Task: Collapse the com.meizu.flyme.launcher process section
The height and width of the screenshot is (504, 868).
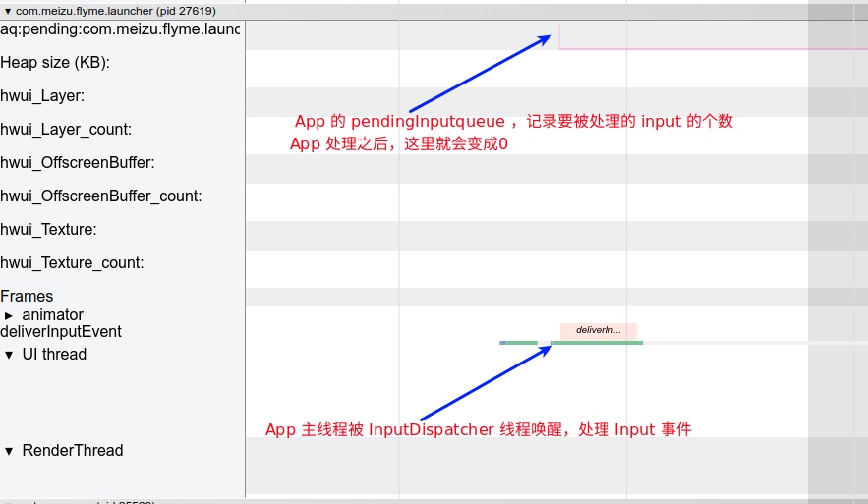Action: coord(8,10)
